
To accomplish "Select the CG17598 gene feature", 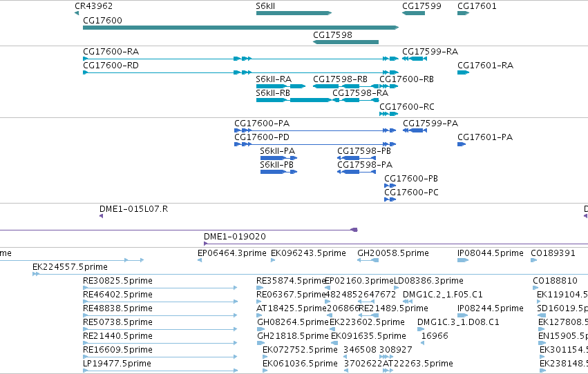I will pyautogui.click(x=345, y=42).
